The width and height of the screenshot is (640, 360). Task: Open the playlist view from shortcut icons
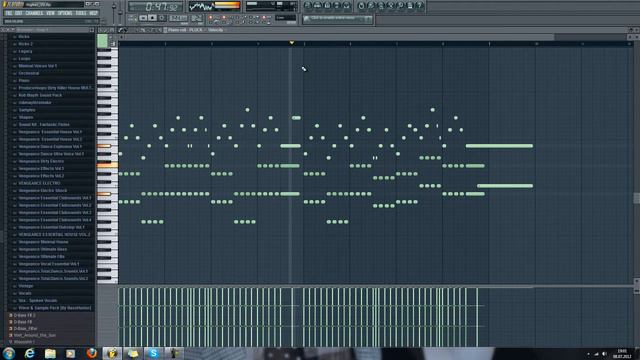tap(307, 5)
